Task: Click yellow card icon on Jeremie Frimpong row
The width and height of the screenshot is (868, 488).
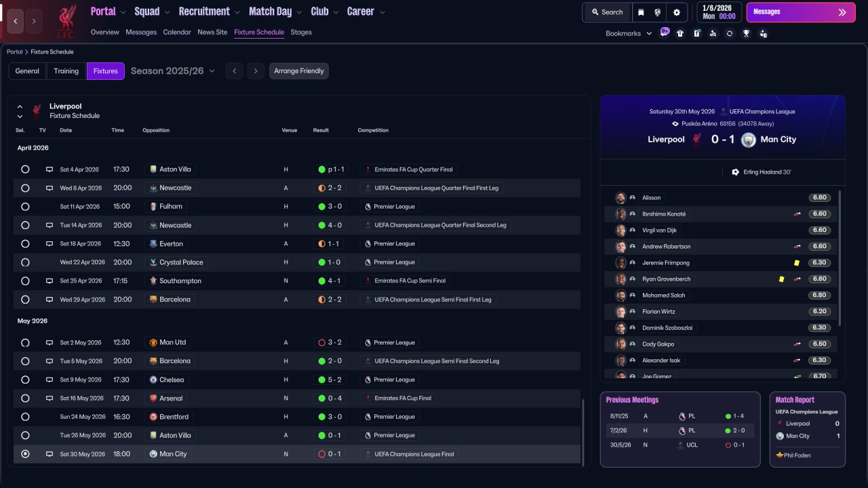Action: point(797,263)
